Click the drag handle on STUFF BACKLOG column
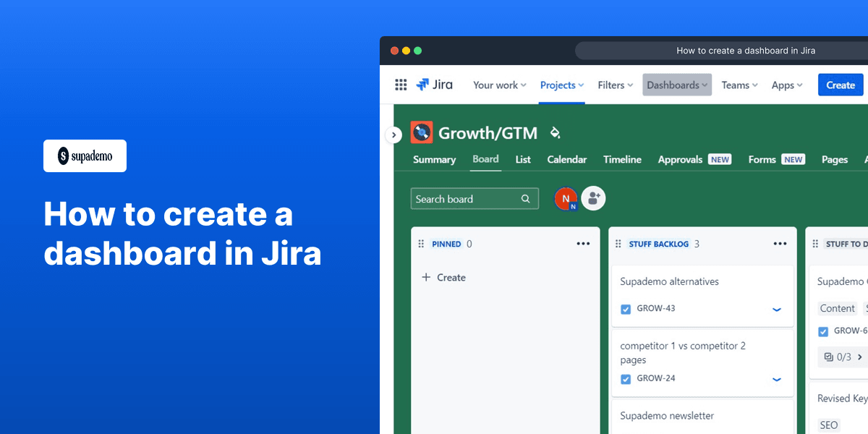Viewport: 868px width, 434px height. pyautogui.click(x=620, y=244)
